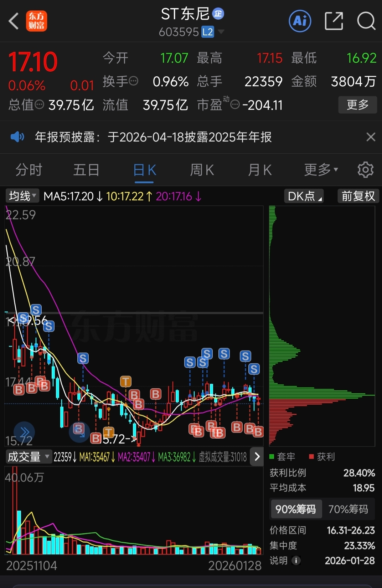
Task: Tap the 平均成本 18.95 value
Action: click(x=363, y=488)
